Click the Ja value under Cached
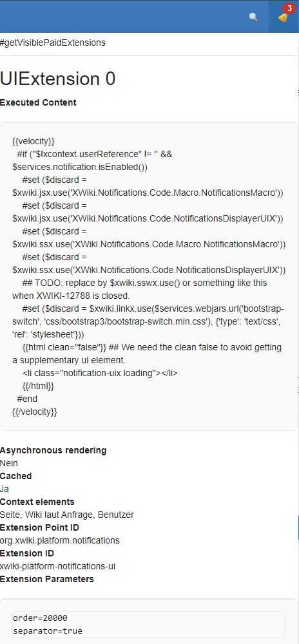The height and width of the screenshot is (644, 299). point(5,489)
